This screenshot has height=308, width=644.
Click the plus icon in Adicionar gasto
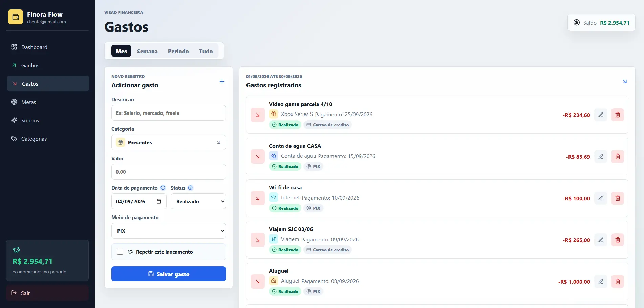pyautogui.click(x=222, y=81)
